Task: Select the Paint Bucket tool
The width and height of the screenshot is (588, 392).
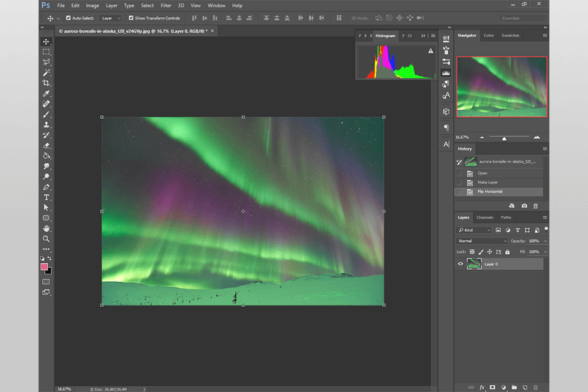Action: pos(46,156)
